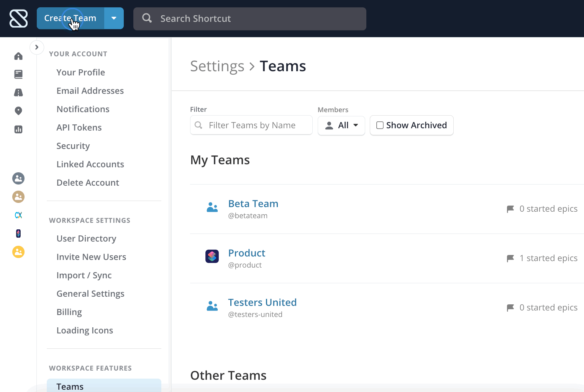Click the Testers United people icon
The height and width of the screenshot is (392, 584).
[x=212, y=306]
